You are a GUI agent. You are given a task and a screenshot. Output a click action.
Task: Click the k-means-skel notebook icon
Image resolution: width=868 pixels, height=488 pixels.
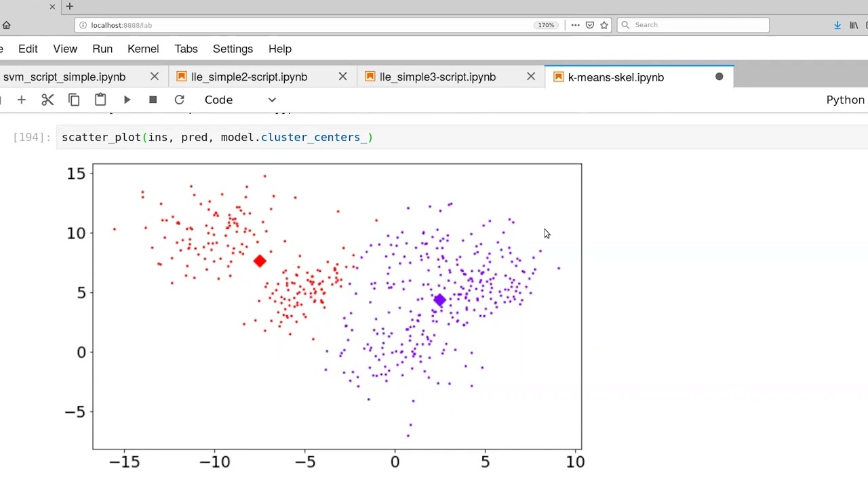(x=558, y=77)
